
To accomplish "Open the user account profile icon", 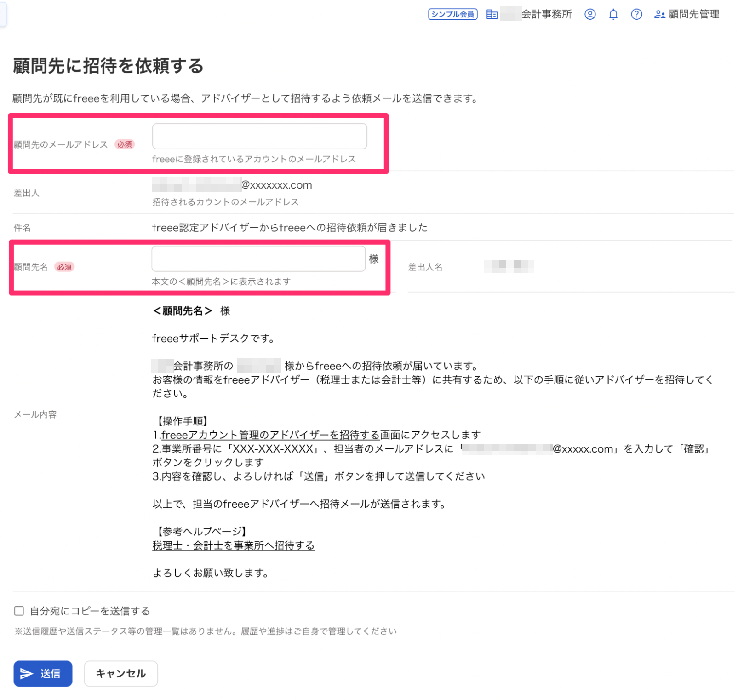I will coord(589,14).
